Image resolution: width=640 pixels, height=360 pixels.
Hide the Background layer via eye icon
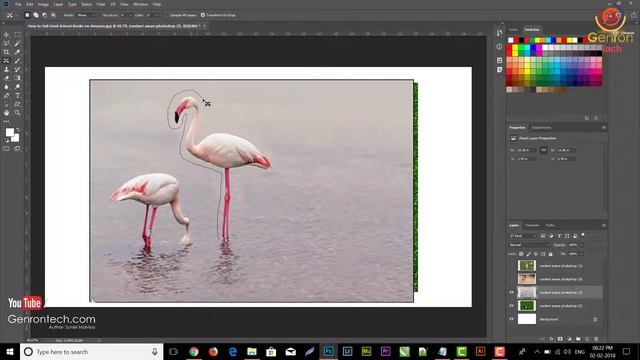pos(511,319)
